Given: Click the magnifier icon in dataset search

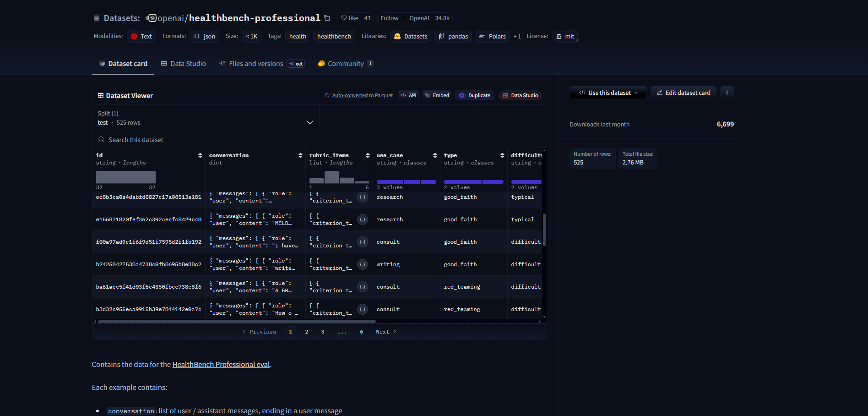Looking at the screenshot, I should click(102, 139).
